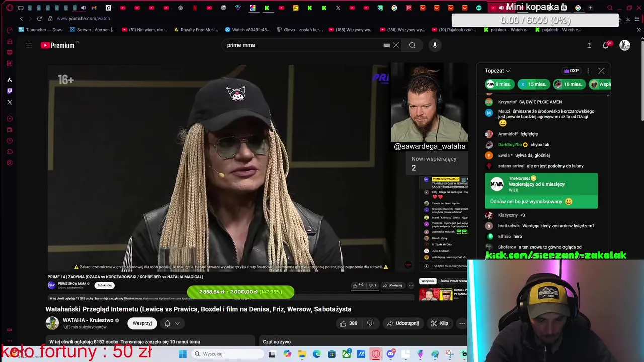644x362 pixels.
Task: Click the taskbar 'Wyszukaj' search box
Action: click(x=226, y=354)
